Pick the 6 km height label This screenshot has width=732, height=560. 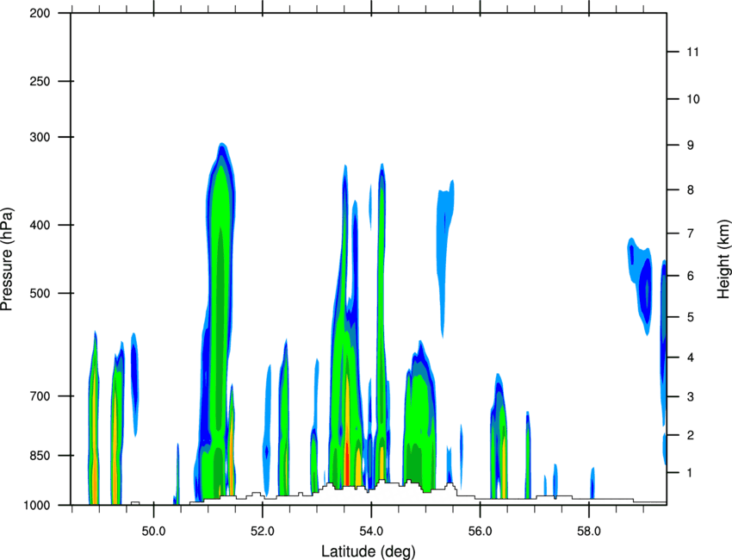(691, 276)
